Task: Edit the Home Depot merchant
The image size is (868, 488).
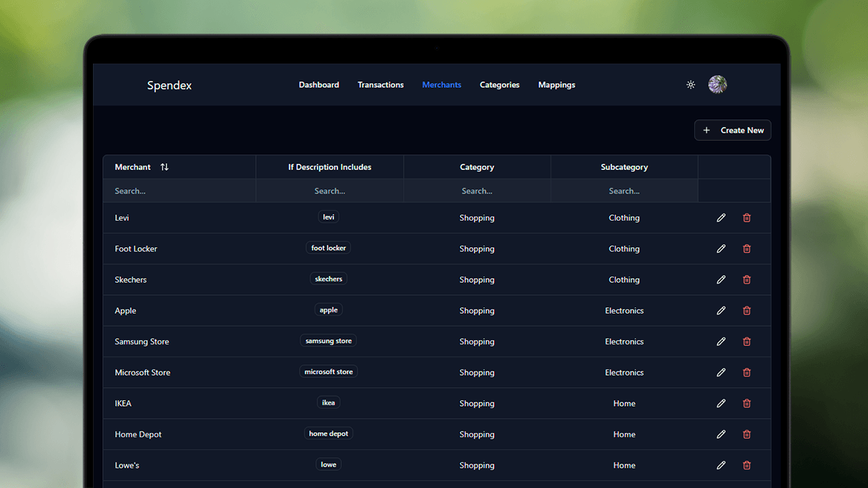Action: coord(721,434)
